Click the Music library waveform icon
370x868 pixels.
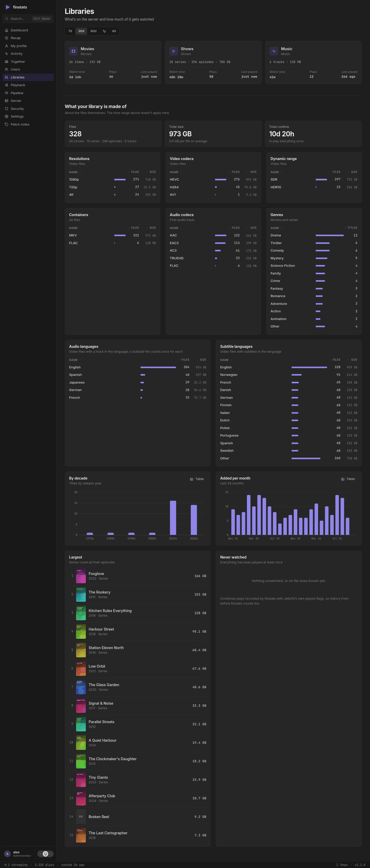click(274, 51)
